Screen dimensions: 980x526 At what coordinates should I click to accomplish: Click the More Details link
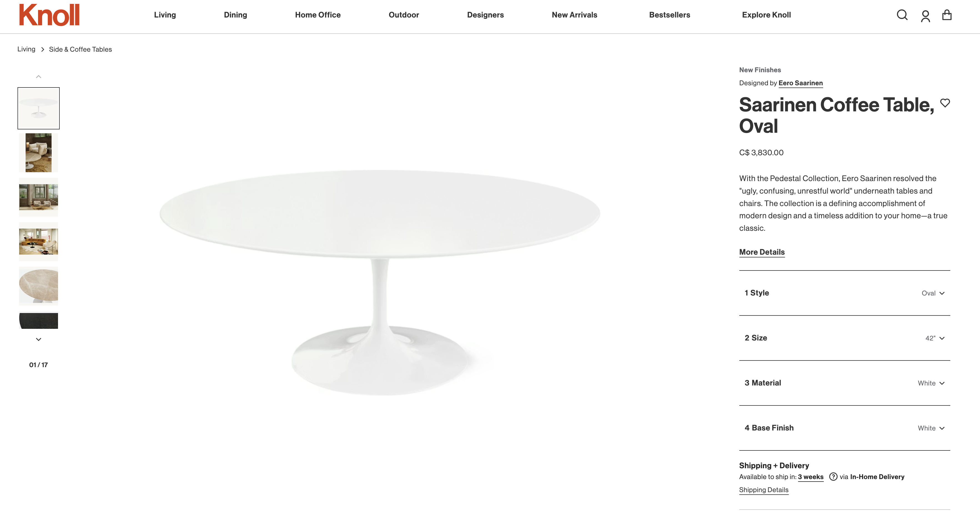coord(762,252)
